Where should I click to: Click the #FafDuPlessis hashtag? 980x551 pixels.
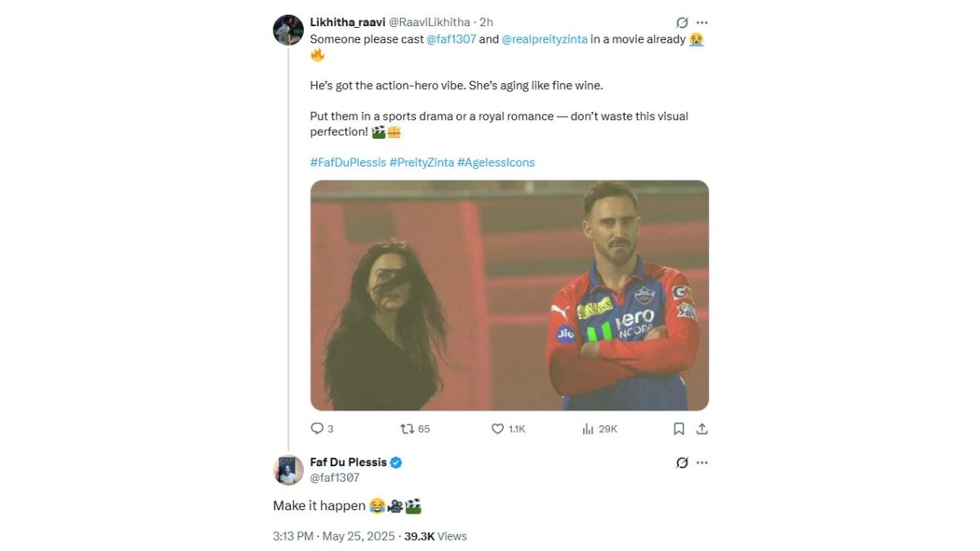pos(348,162)
